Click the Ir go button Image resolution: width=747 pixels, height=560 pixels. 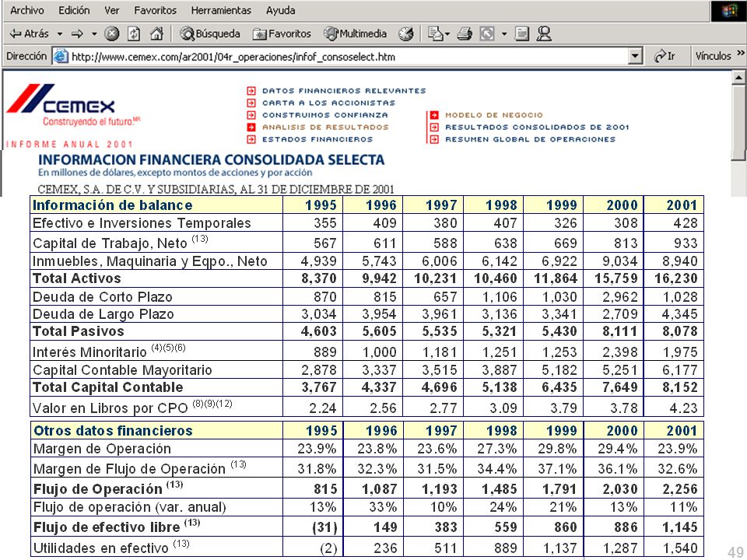coord(665,56)
